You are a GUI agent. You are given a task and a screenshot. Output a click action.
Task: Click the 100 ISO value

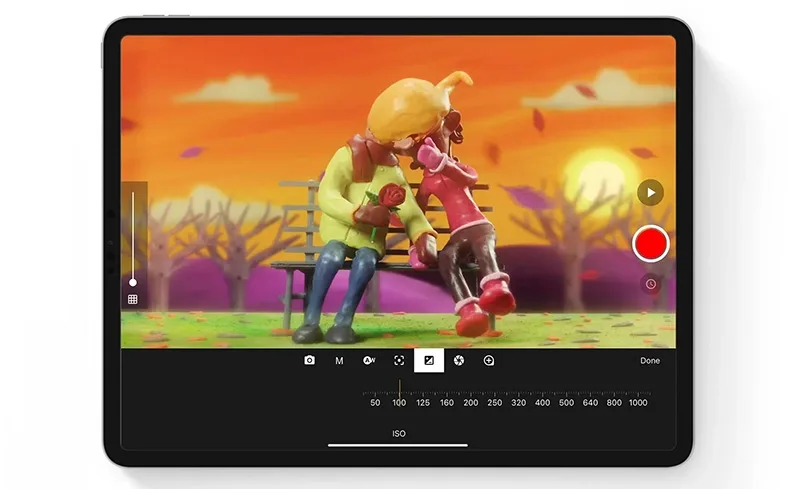pyautogui.click(x=399, y=403)
